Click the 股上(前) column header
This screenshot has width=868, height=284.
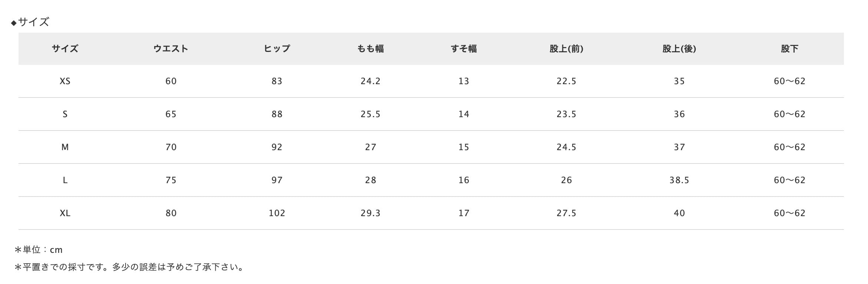point(566,49)
